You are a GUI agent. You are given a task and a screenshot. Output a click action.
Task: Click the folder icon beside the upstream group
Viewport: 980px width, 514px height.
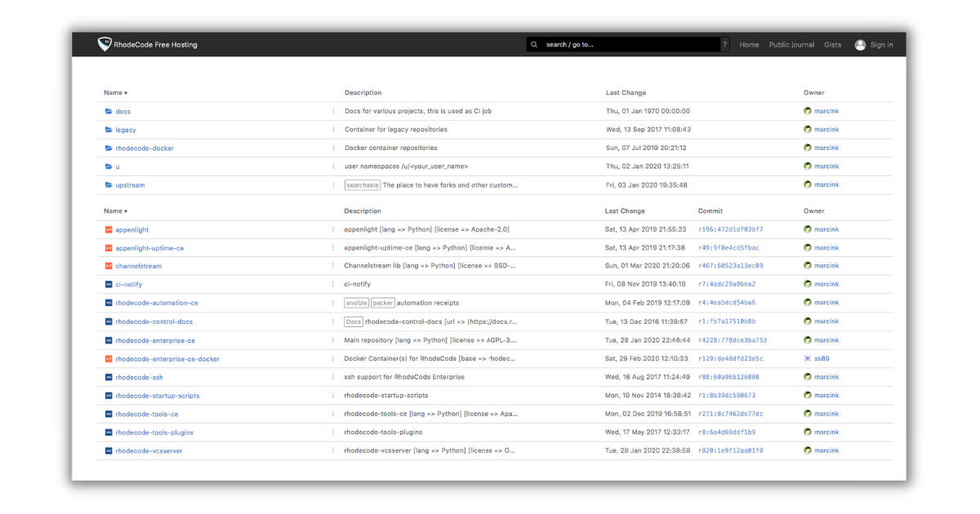[108, 184]
